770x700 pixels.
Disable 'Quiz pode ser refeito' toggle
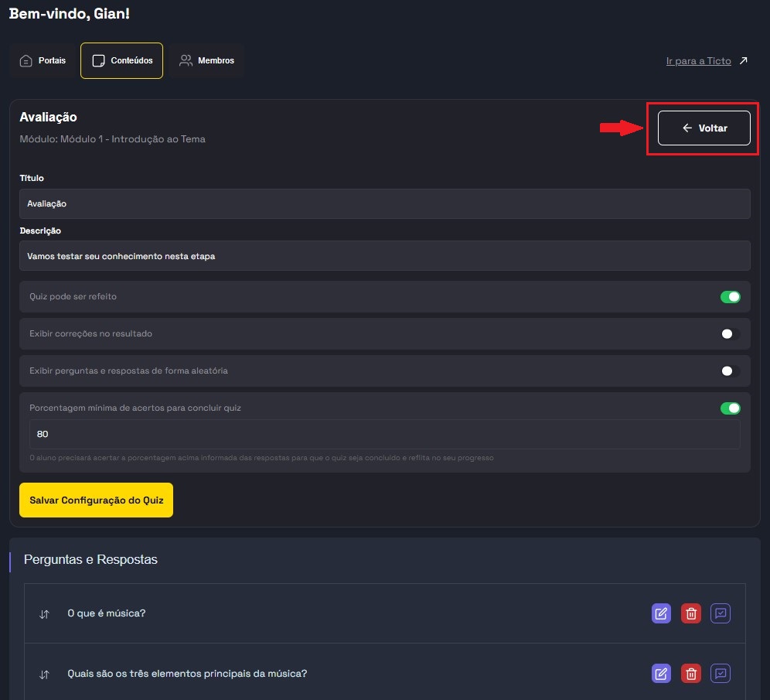click(730, 297)
